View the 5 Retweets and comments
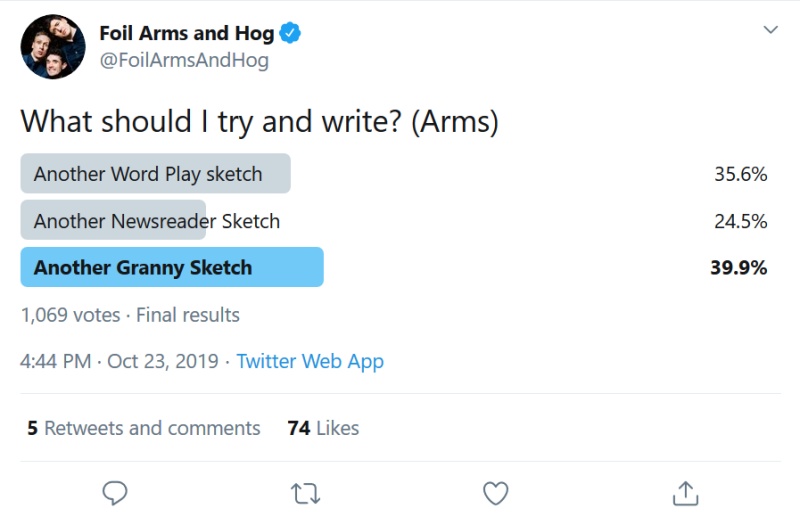Image resolution: width=800 pixels, height=525 pixels. tap(144, 428)
